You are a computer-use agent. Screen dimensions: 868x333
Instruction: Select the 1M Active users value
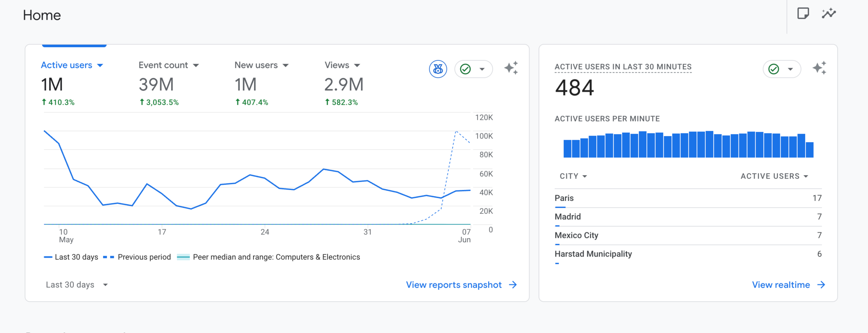(x=52, y=85)
